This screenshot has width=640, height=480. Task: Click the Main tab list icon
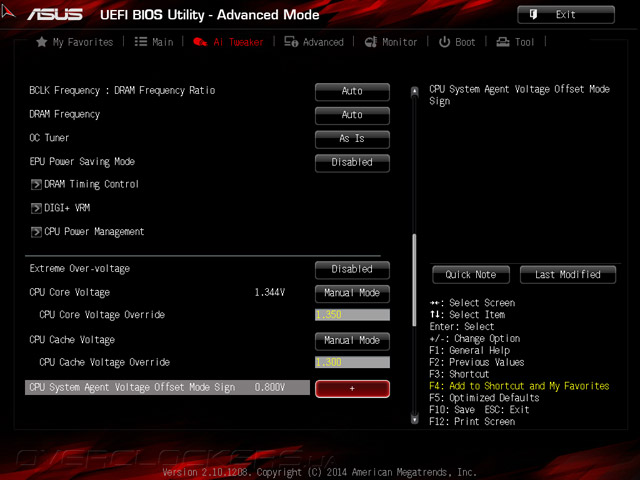click(141, 42)
